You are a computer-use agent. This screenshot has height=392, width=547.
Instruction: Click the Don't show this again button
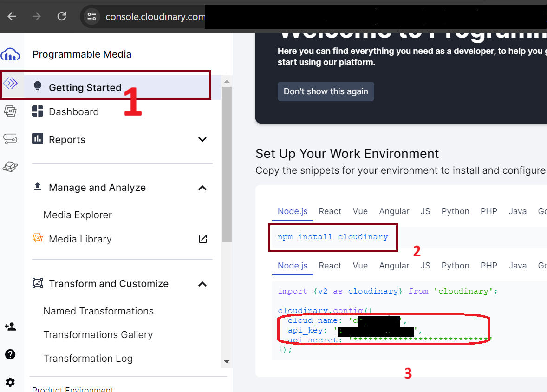pos(326,91)
